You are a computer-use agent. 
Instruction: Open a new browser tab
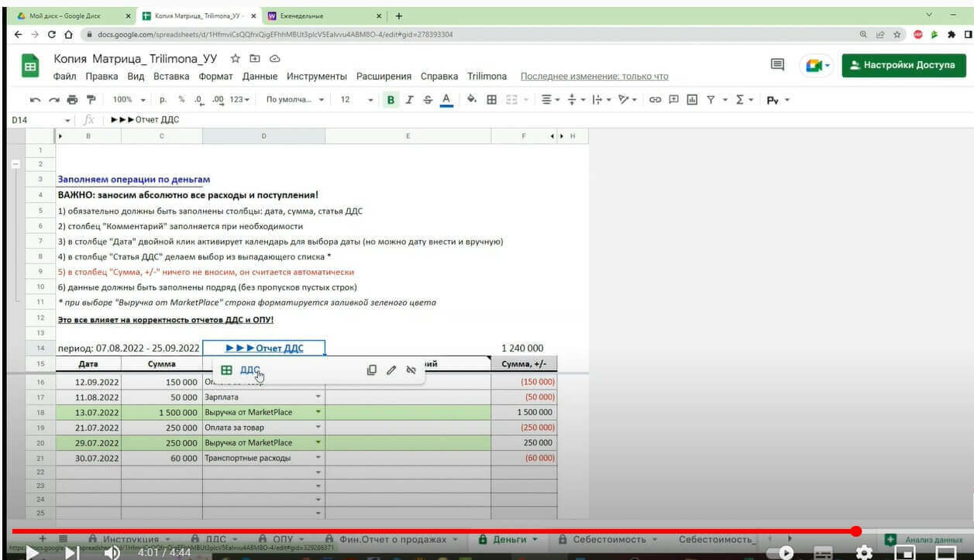click(399, 15)
